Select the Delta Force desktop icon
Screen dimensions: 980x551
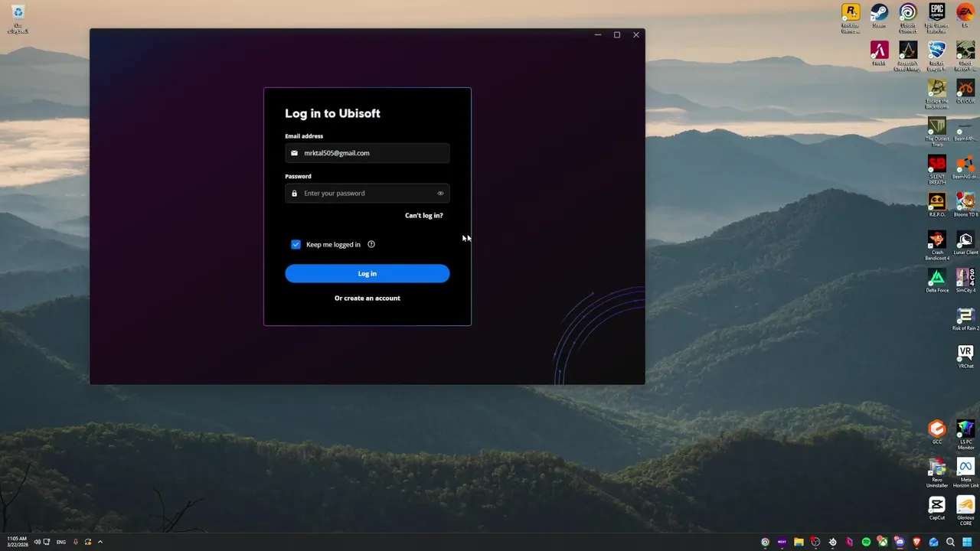(x=936, y=281)
